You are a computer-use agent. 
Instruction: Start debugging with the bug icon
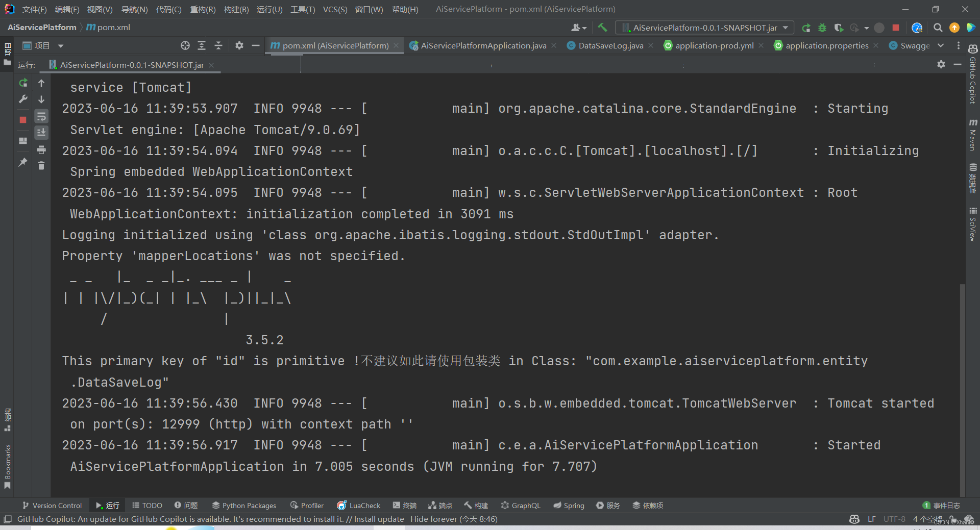822,28
